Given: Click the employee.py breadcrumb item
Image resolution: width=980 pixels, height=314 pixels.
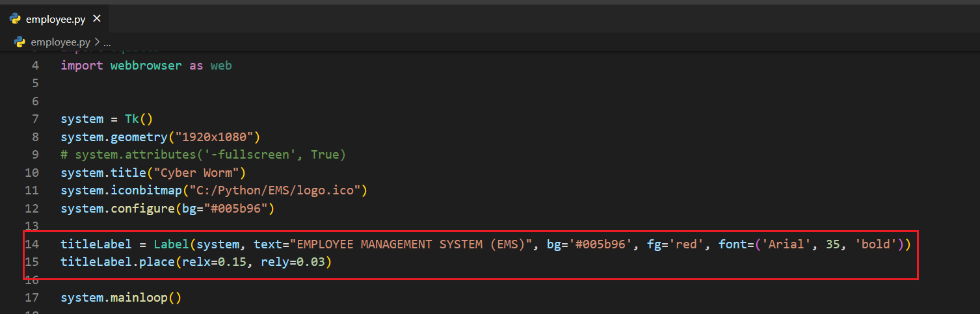Looking at the screenshot, I should tap(60, 42).
